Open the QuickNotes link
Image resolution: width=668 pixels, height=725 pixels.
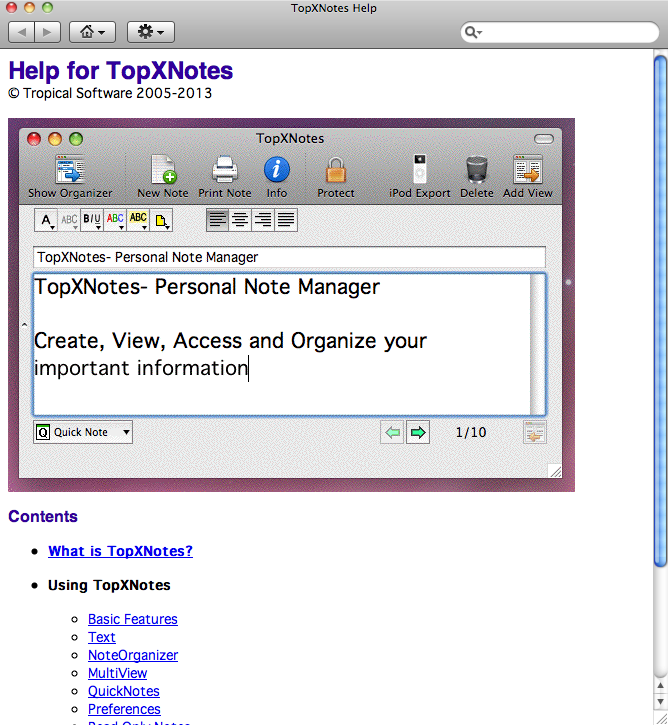[124, 691]
